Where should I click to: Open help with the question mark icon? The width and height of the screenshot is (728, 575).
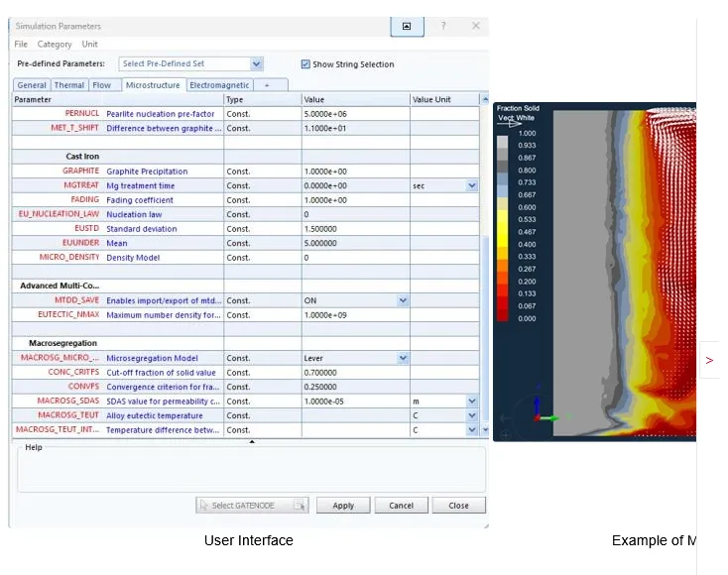[443, 26]
